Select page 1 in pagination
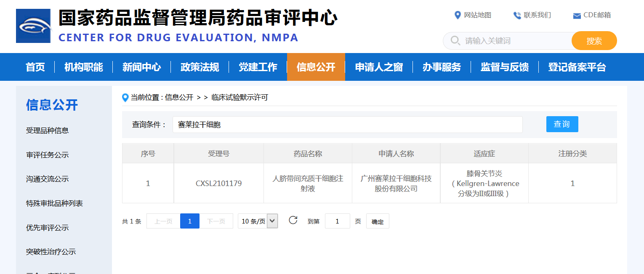644x274 pixels. tap(190, 221)
